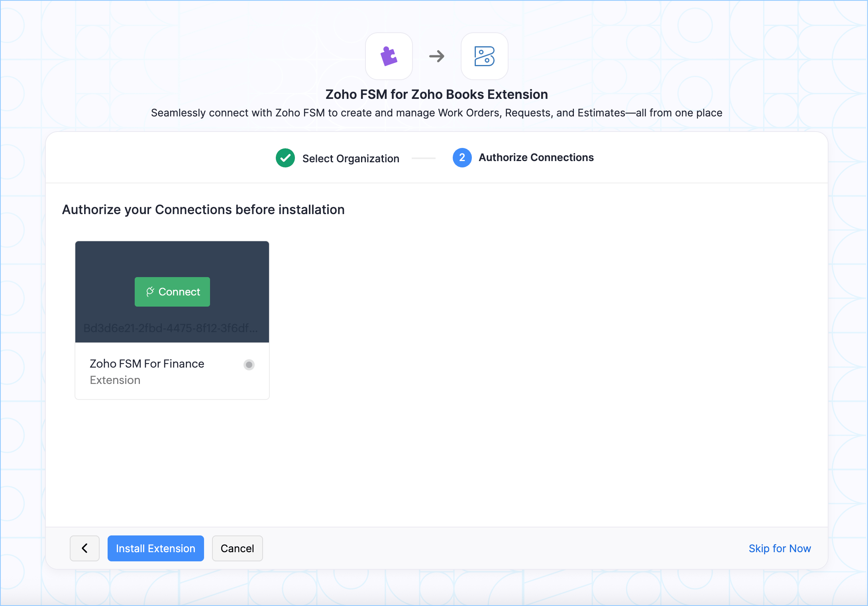Image resolution: width=868 pixels, height=606 pixels.
Task: Open the Select Organization step
Action: coord(350,159)
